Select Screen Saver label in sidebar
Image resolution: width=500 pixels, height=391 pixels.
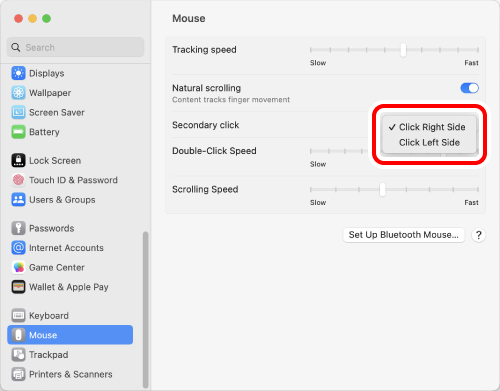coord(57,112)
